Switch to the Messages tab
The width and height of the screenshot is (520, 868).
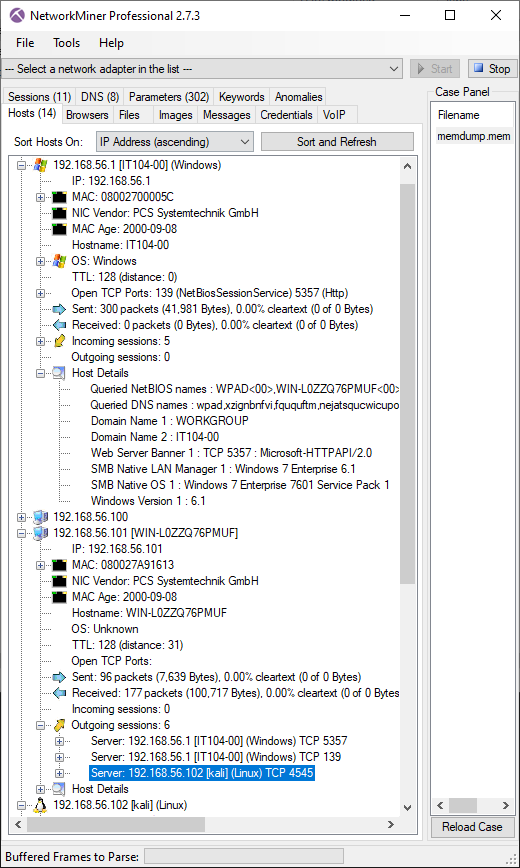[x=226, y=115]
